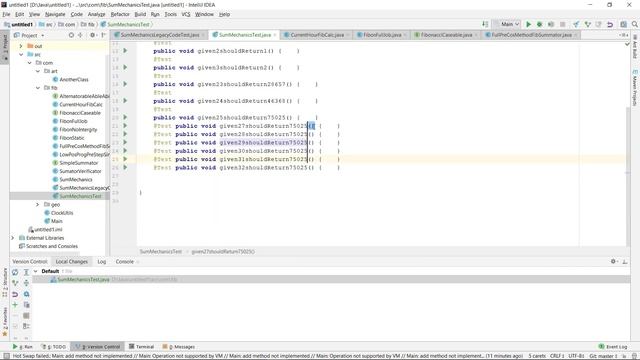
Task: Expand the geo package
Action: click(38, 204)
